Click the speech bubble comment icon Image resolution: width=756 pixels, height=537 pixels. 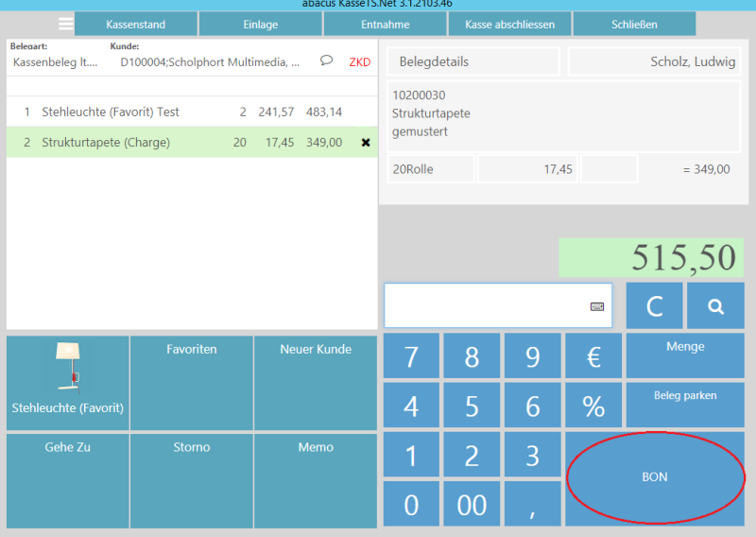tap(327, 61)
